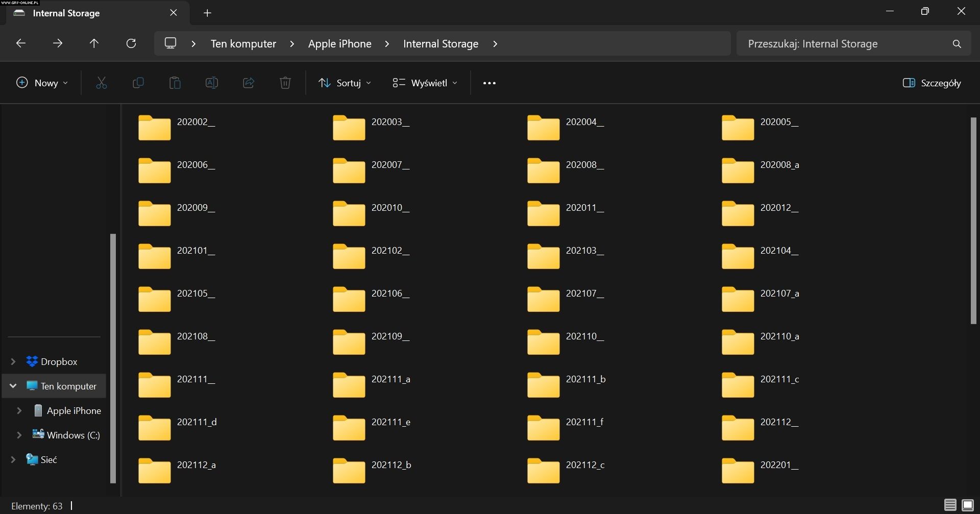980x514 pixels.
Task: Switch to details list view in status bar
Action: [x=950, y=505]
